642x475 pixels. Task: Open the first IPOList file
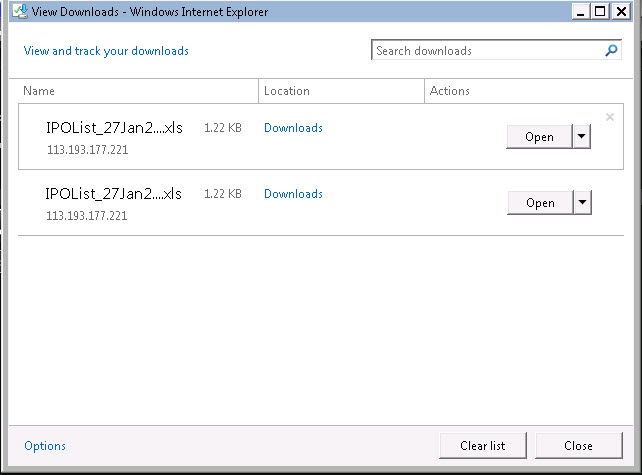point(539,137)
